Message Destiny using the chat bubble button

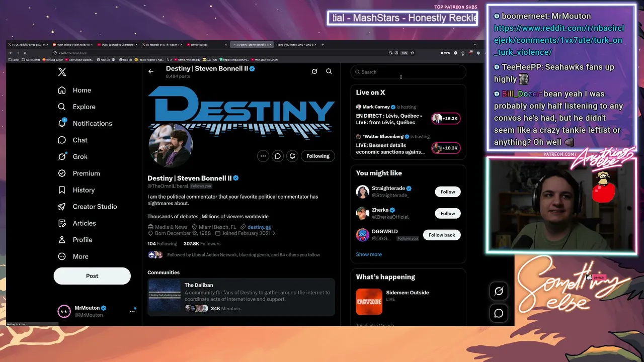278,156
